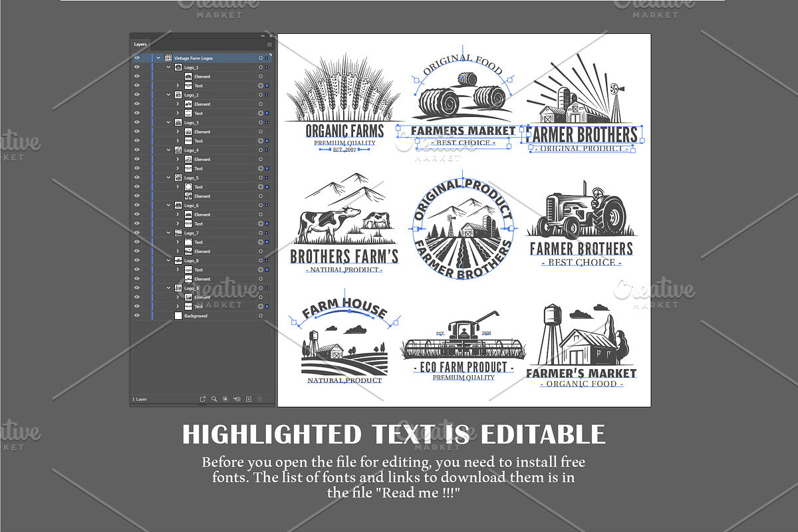Click target circle of Logo_2 layer
Viewport: 798px width, 532px height.
[261, 95]
